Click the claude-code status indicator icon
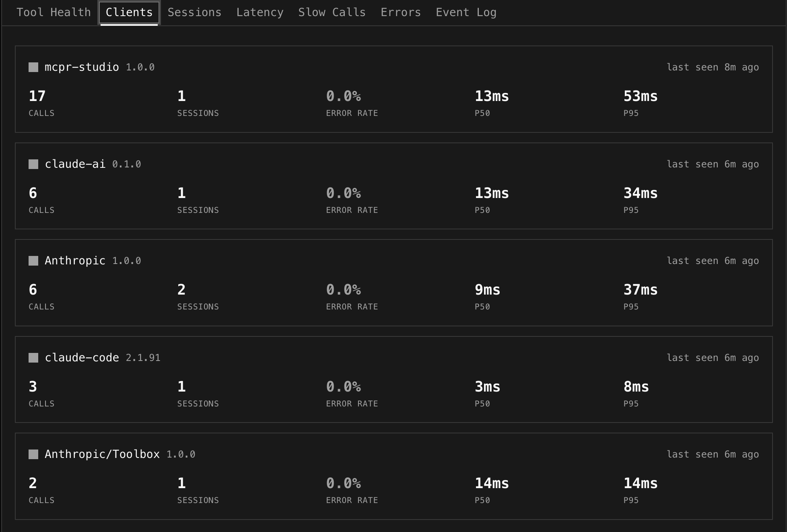This screenshot has height=532, width=787. pyautogui.click(x=33, y=357)
